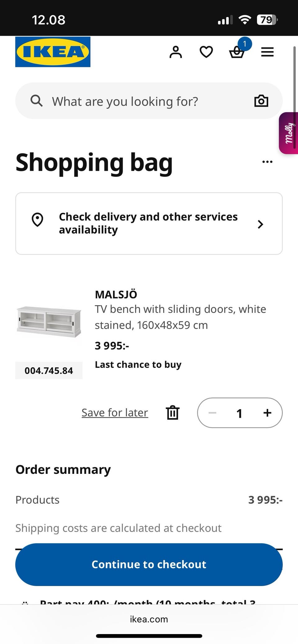Increase quantity with plus button
This screenshot has height=644, width=298.
(267, 413)
